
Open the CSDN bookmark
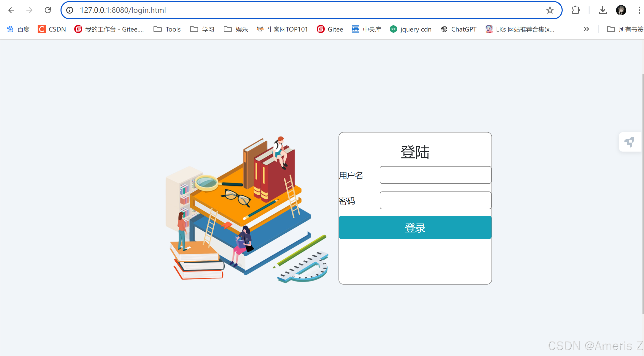point(52,29)
